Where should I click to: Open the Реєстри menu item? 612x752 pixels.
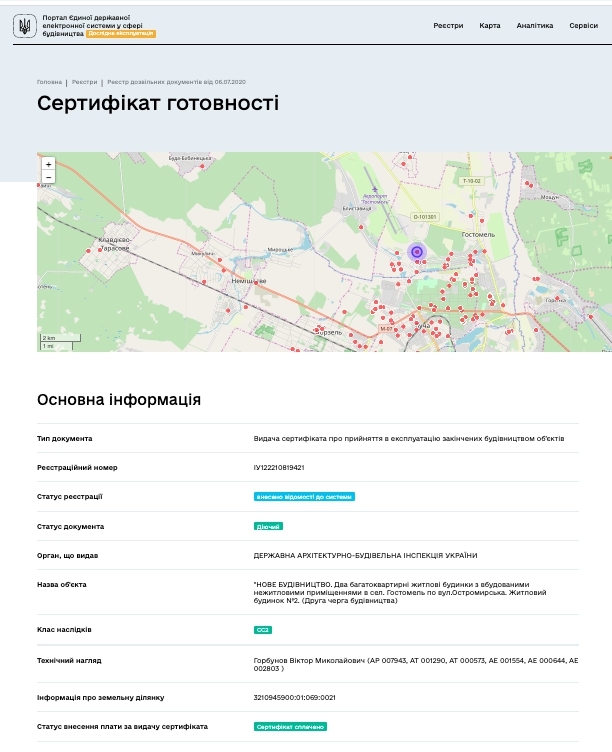[x=448, y=25]
